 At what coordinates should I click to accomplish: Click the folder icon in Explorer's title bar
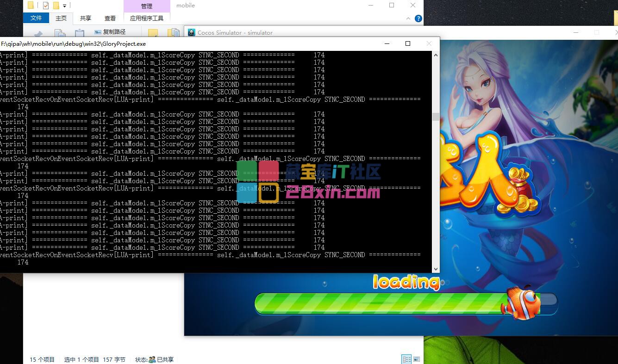pos(31,6)
